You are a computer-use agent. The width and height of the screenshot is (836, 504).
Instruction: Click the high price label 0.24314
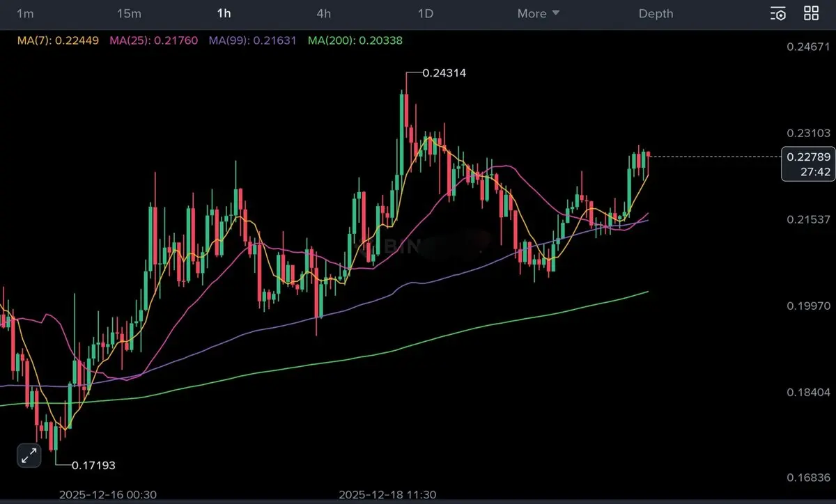pyautogui.click(x=444, y=72)
